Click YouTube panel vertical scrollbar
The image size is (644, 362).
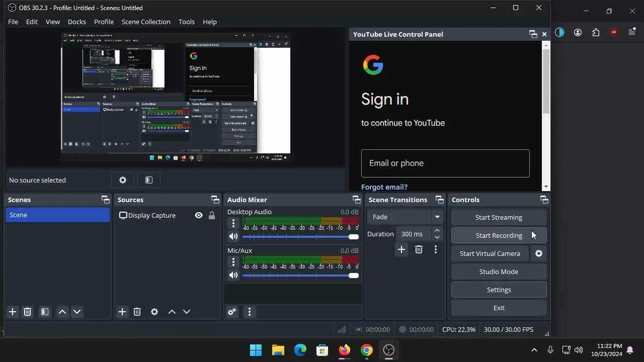pyautogui.click(x=546, y=81)
